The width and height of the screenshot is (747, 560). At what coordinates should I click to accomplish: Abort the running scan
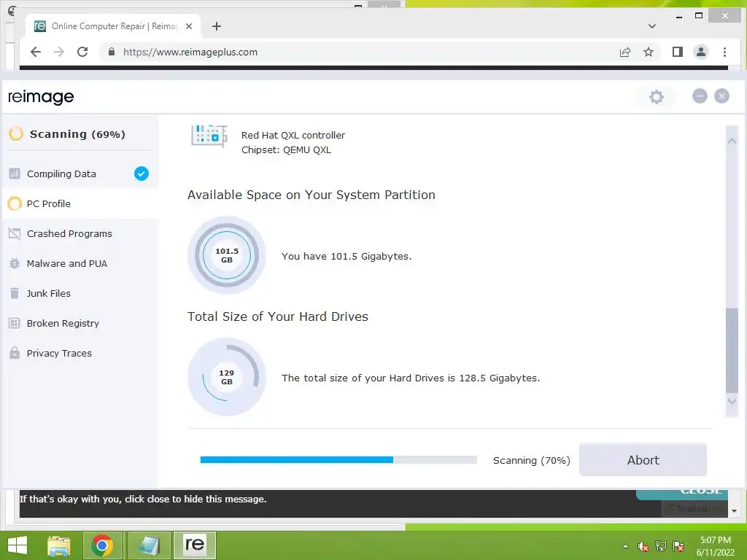pos(643,460)
